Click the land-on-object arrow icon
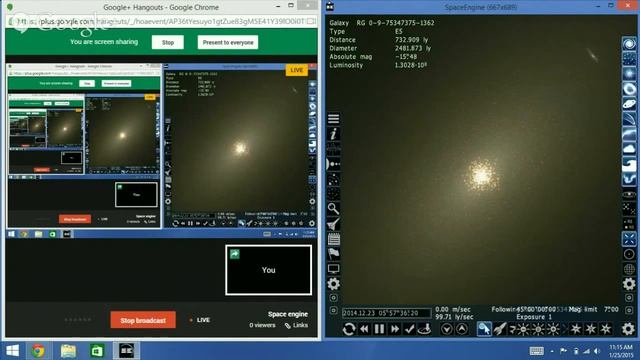The image size is (640, 360). click(x=424, y=329)
